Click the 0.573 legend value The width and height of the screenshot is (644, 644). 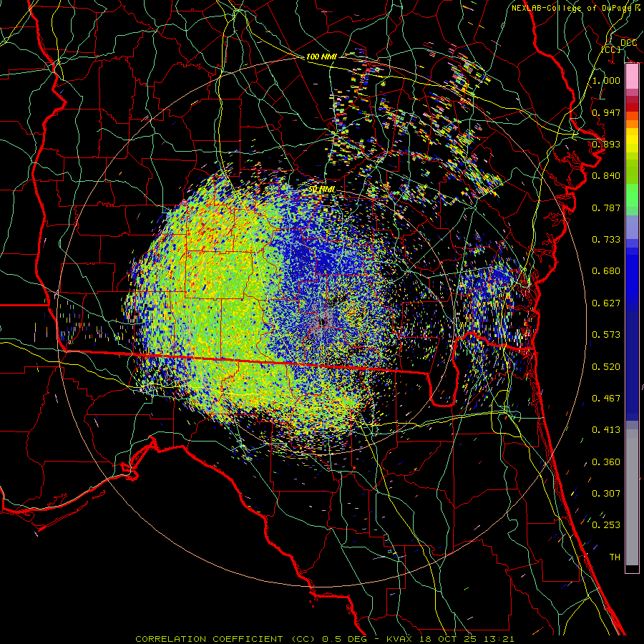click(606, 335)
